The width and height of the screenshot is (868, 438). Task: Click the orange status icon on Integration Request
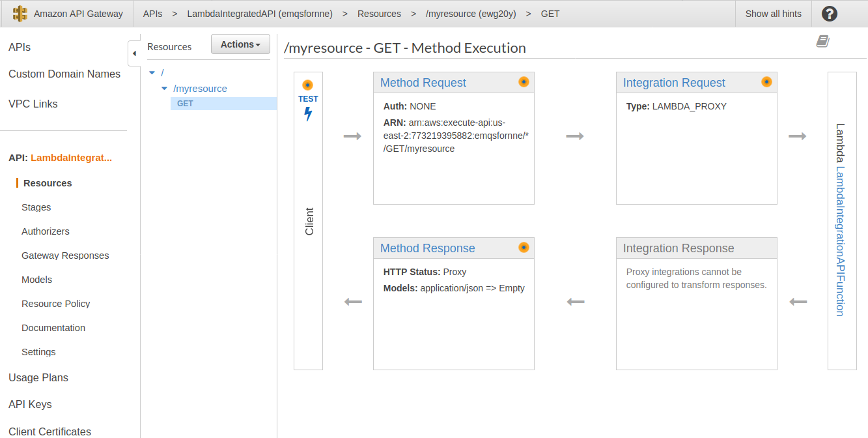766,81
